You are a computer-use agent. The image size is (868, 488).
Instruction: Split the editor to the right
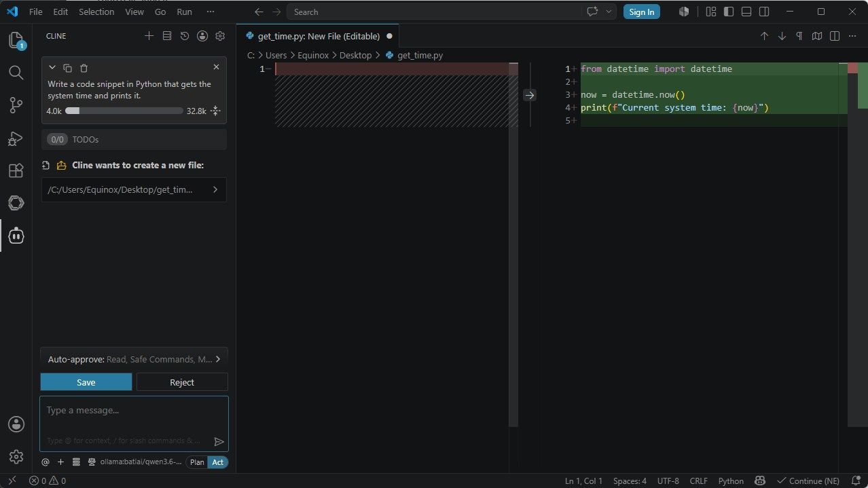pyautogui.click(x=835, y=36)
